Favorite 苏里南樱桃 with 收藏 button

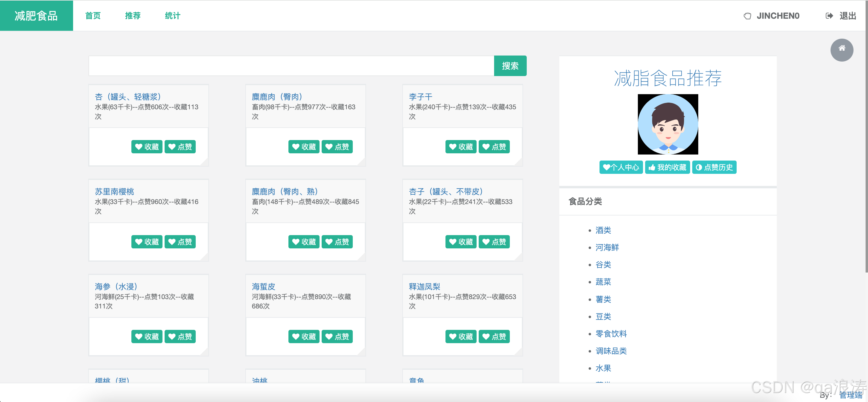click(146, 242)
